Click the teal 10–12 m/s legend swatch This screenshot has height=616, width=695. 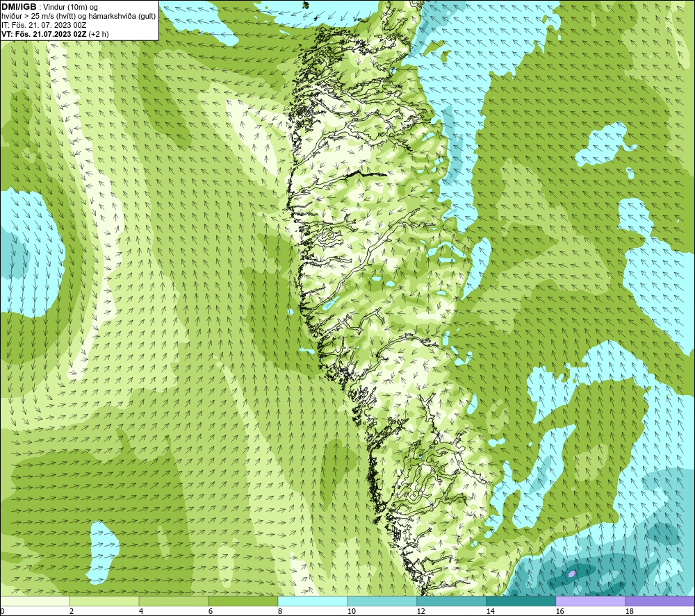click(x=382, y=601)
